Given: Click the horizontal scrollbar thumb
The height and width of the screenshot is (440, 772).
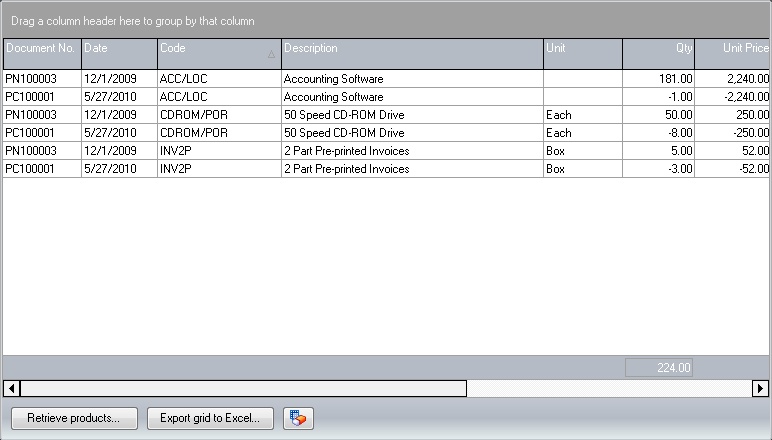Looking at the screenshot, I should (x=243, y=388).
